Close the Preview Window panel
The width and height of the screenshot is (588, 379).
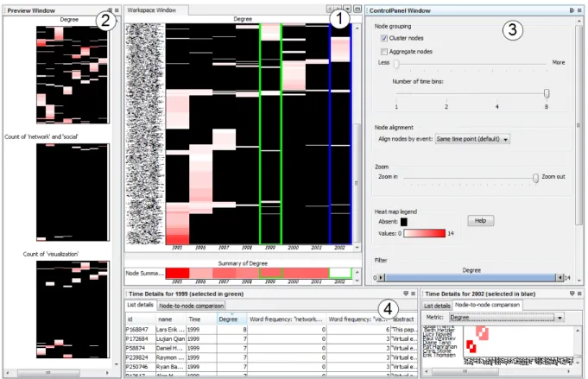117,10
